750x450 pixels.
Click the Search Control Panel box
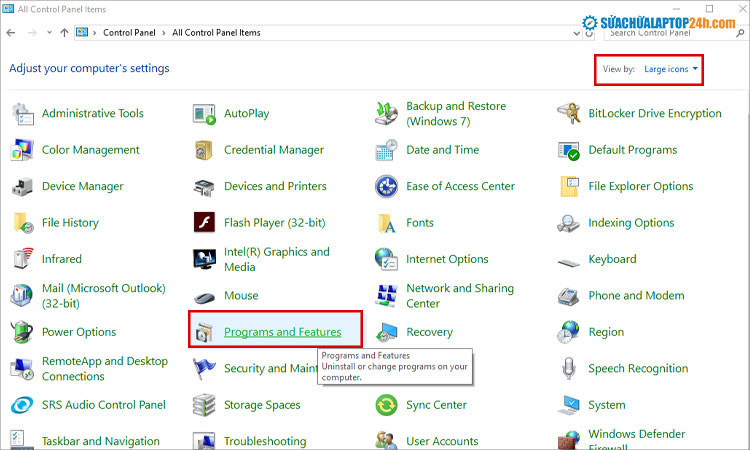[x=670, y=33]
